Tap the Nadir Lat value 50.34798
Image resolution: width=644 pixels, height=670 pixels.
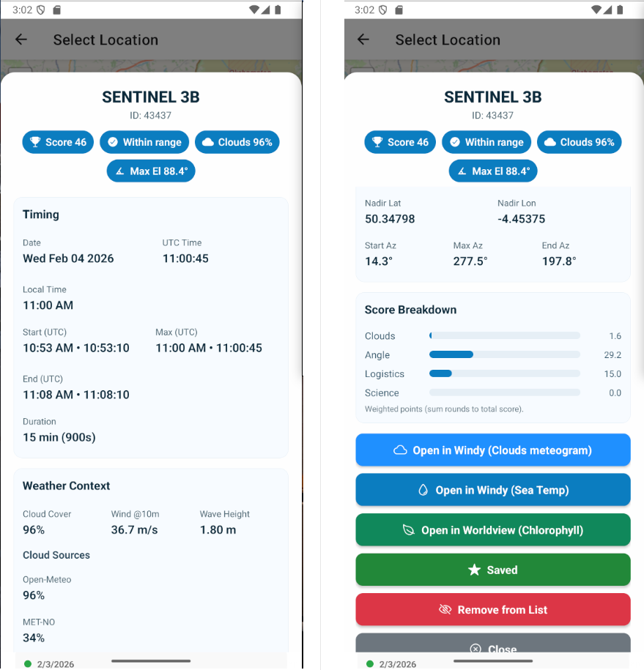(390, 219)
